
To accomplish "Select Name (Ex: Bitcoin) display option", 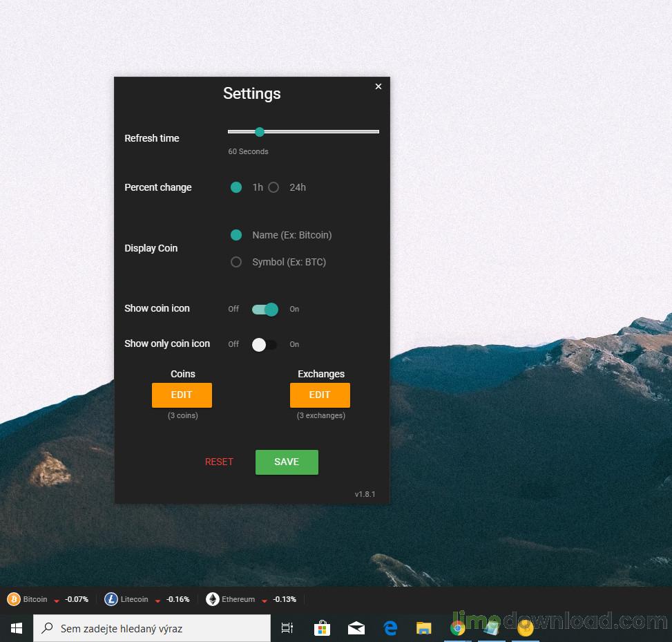I will [236, 235].
